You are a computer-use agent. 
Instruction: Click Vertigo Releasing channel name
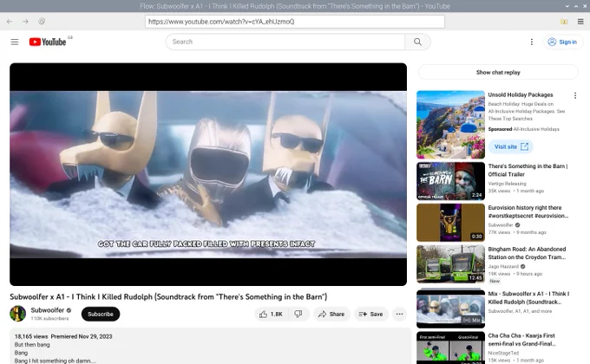click(x=507, y=184)
